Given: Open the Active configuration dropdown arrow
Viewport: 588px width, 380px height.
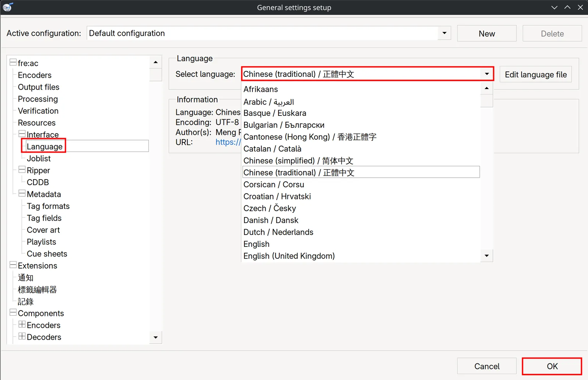Looking at the screenshot, I should point(444,33).
